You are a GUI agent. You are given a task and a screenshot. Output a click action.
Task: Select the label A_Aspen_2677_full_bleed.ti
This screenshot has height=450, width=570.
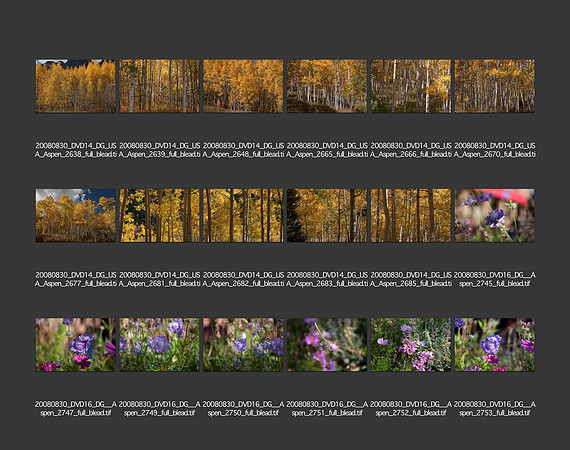click(x=76, y=284)
